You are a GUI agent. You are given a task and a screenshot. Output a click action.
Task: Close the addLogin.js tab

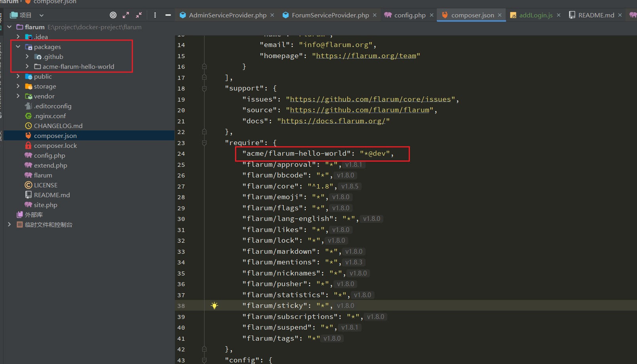coord(559,15)
